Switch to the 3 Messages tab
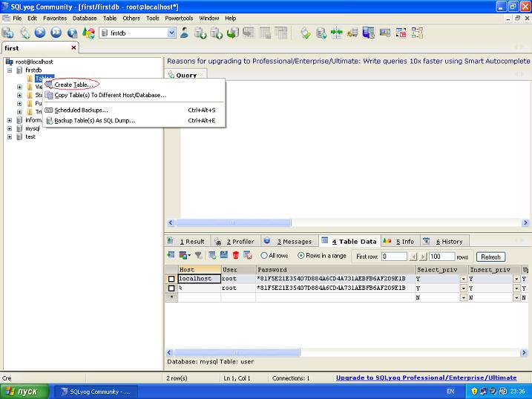The image size is (532, 399). click(289, 241)
